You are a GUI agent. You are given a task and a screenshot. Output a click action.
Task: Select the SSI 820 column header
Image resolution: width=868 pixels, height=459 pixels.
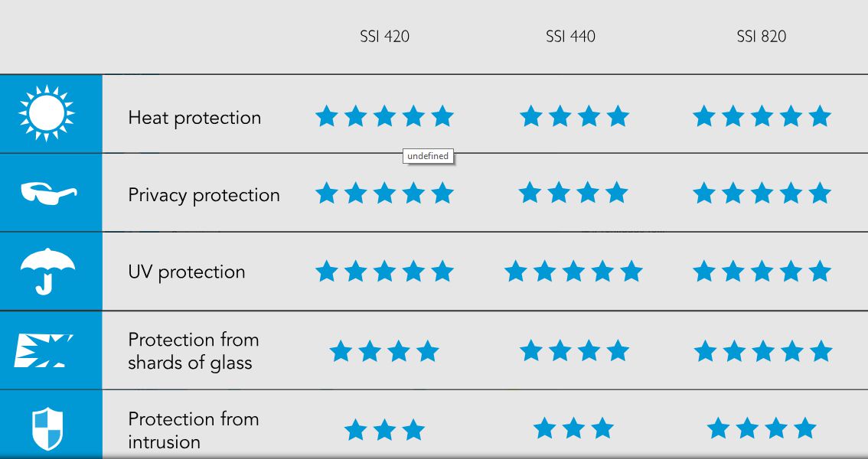[x=762, y=37]
